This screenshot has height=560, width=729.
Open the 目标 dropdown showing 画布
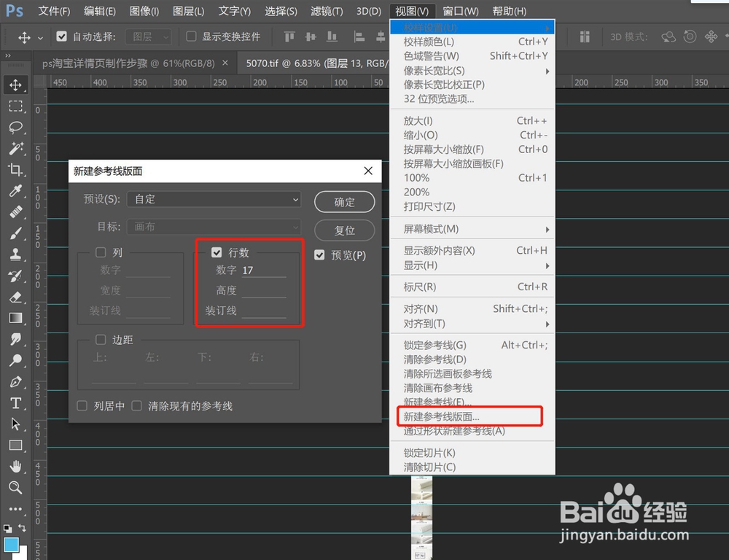click(214, 227)
